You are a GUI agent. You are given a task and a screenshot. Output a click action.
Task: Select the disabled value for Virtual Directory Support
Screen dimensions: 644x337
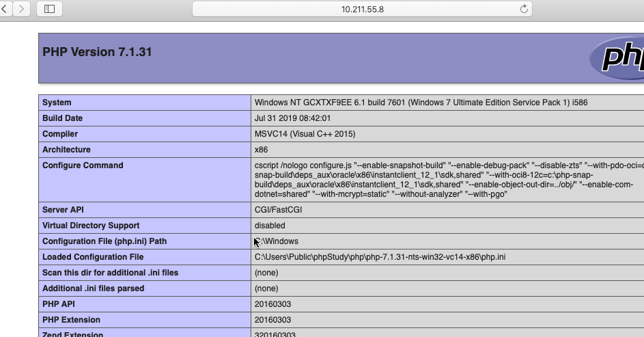coord(270,226)
